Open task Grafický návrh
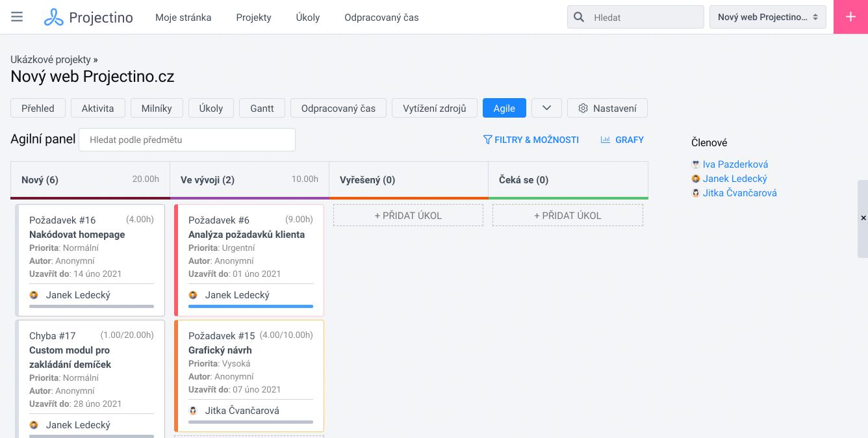Screen dimensions: 868x438 coord(220,350)
